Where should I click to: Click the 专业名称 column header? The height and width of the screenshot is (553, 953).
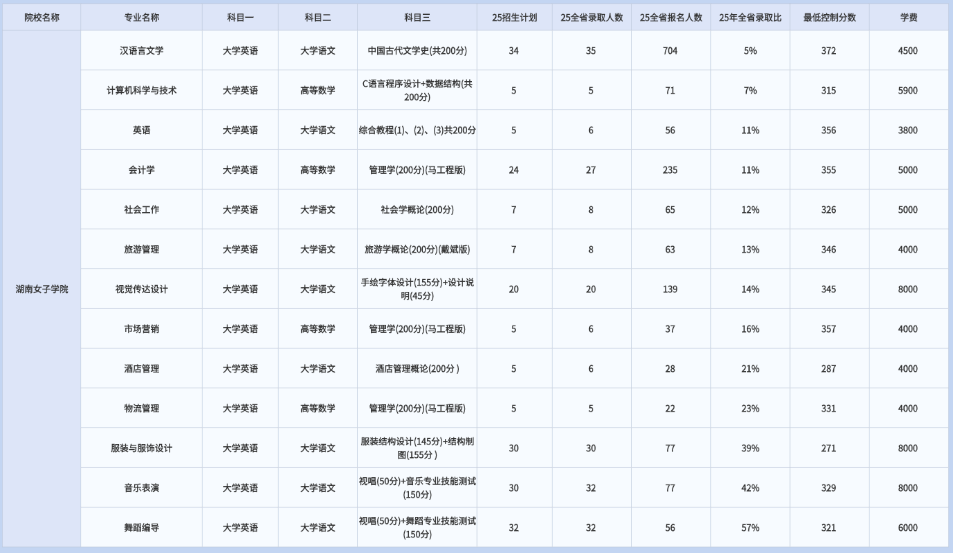coord(141,18)
